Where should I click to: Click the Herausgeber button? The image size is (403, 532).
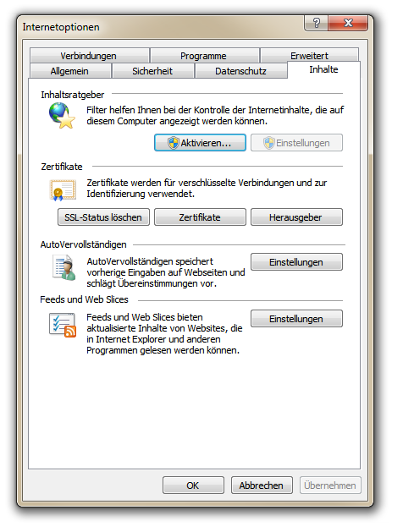[296, 217]
